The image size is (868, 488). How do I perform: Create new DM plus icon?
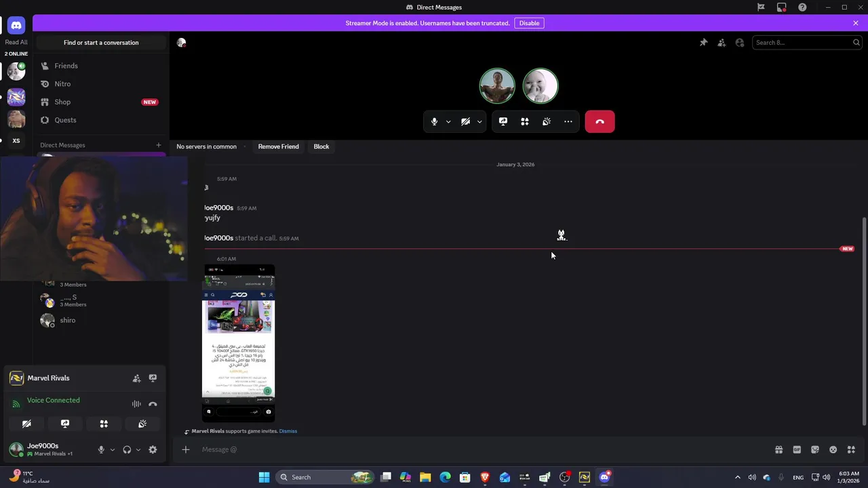(159, 145)
